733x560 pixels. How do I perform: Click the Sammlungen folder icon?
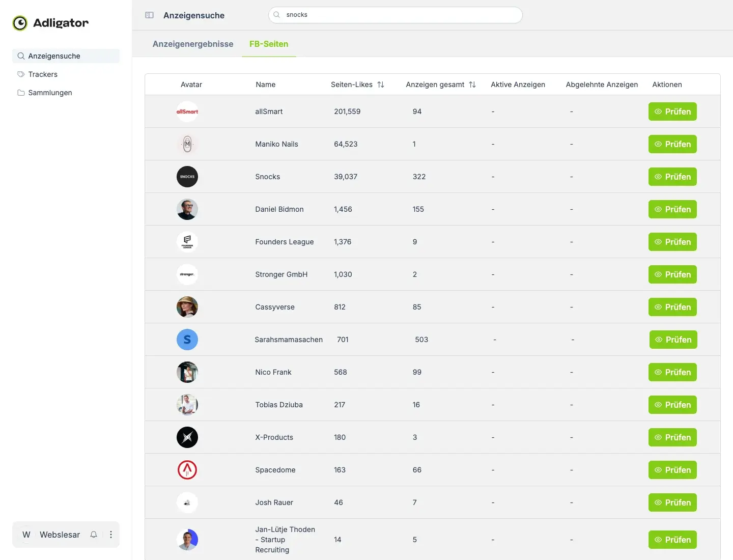pyautogui.click(x=21, y=93)
